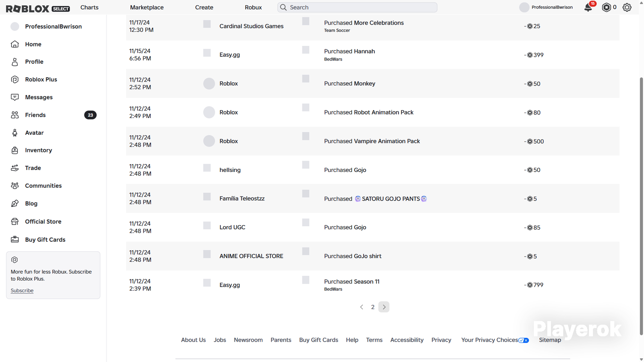Open the Inventory backpack icon
This screenshot has height=362, width=644.
pyautogui.click(x=15, y=150)
